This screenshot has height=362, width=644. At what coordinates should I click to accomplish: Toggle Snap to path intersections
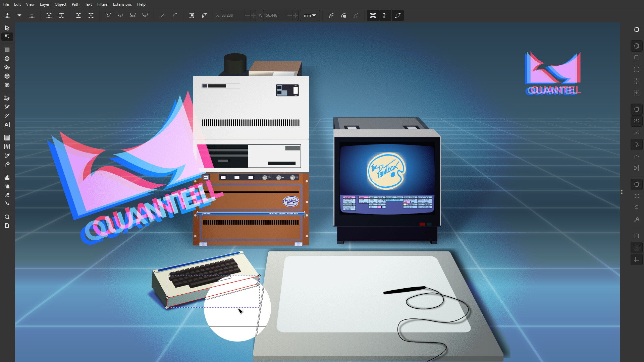pyautogui.click(x=637, y=133)
